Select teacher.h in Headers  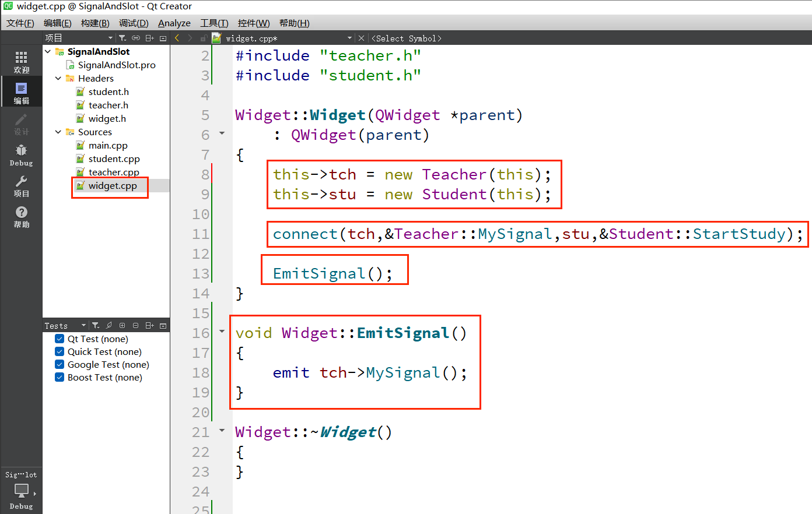click(108, 105)
